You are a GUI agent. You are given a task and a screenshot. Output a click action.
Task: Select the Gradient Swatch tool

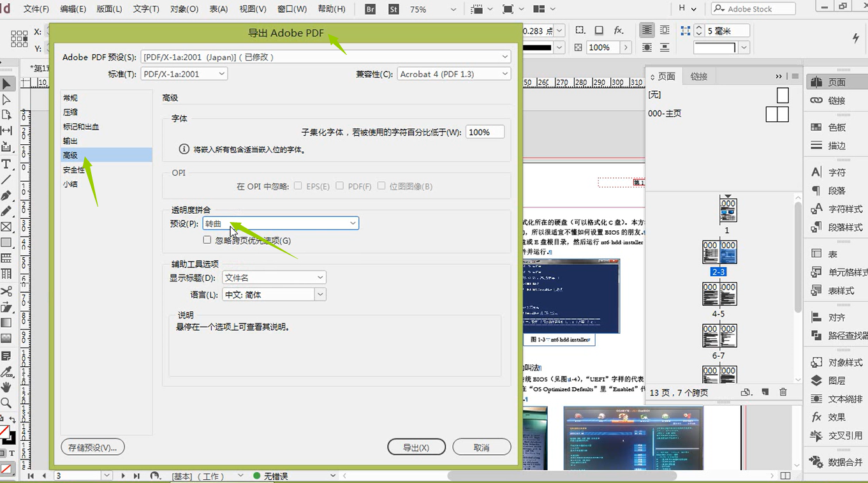[6, 323]
